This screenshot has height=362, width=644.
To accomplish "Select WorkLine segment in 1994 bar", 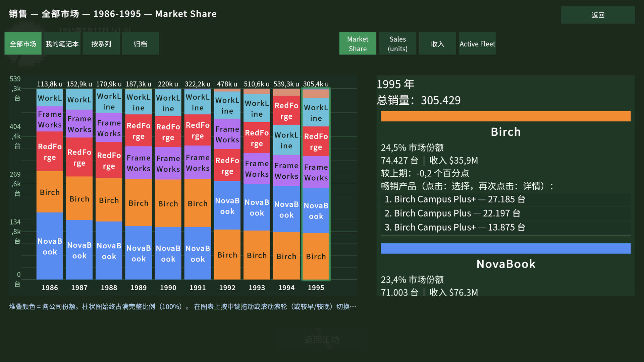I will click(286, 140).
